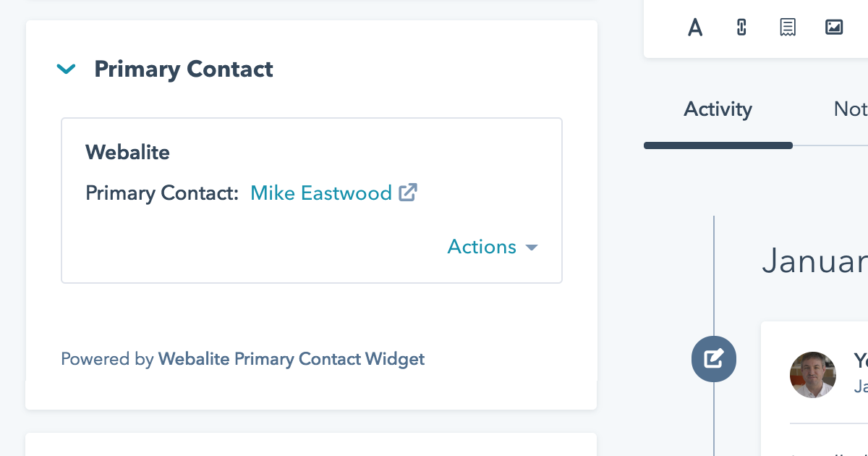The image size is (868, 456).
Task: Click the caret arrow next to Actions
Action: (532, 248)
